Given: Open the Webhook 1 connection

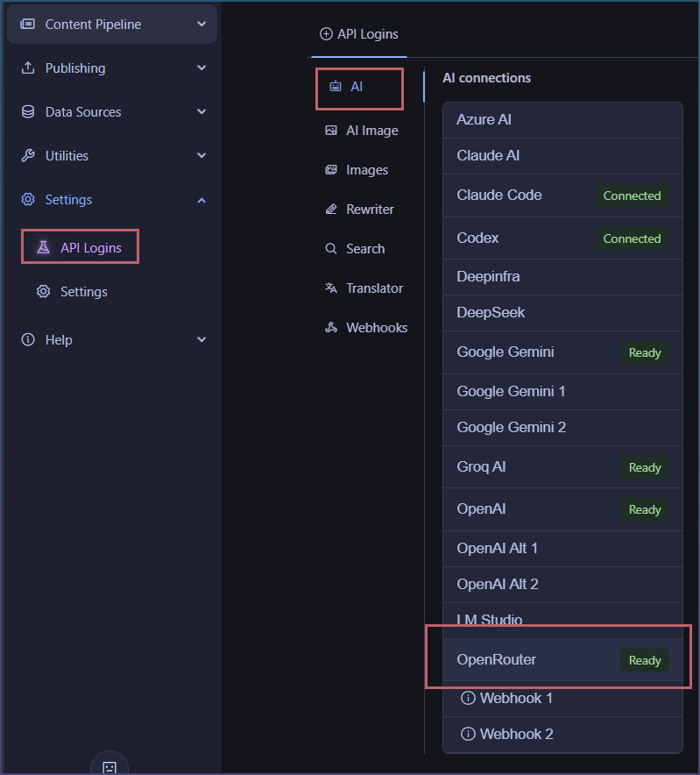Looking at the screenshot, I should (562, 699).
